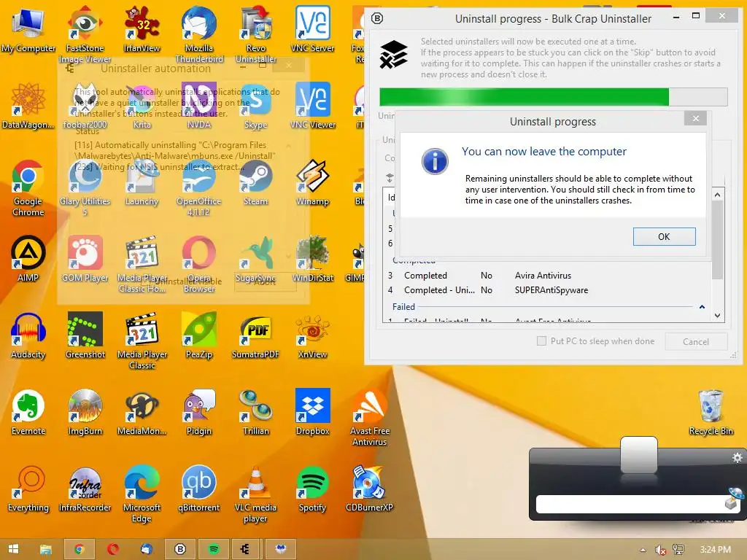Screen dimensions: 747x560
Task: Switch to Chrome in the taskbar
Action: pyautogui.click(x=80, y=549)
